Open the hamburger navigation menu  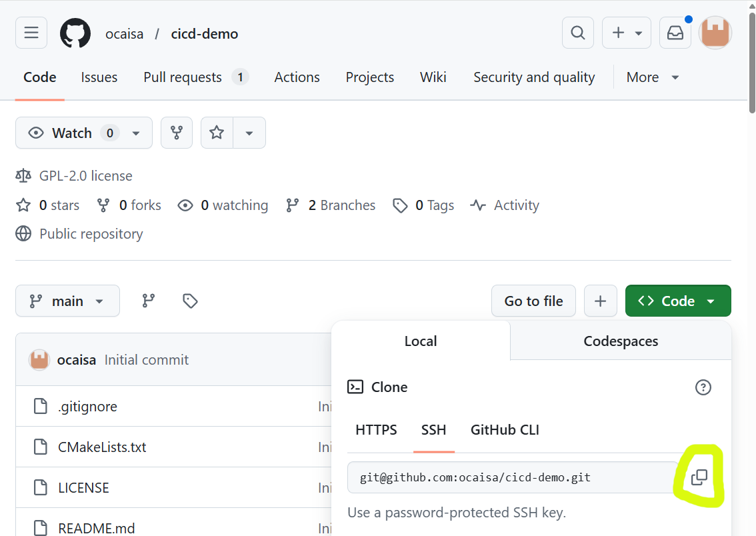click(x=31, y=33)
